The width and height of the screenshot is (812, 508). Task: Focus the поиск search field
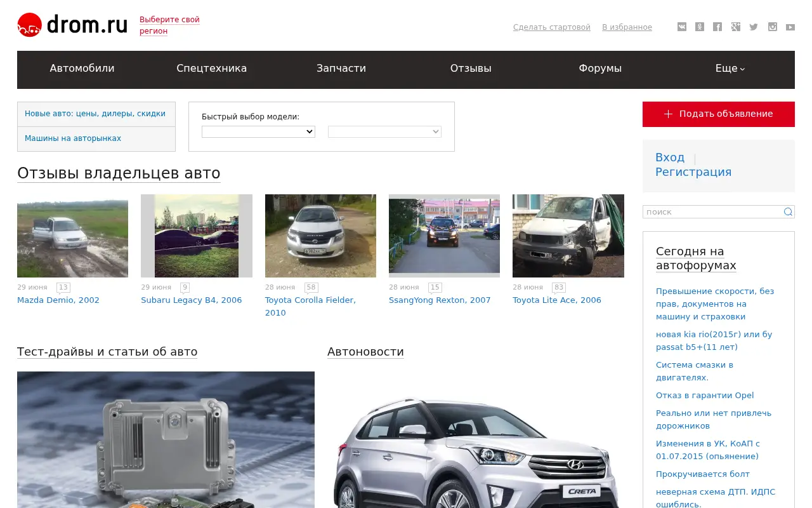713,212
